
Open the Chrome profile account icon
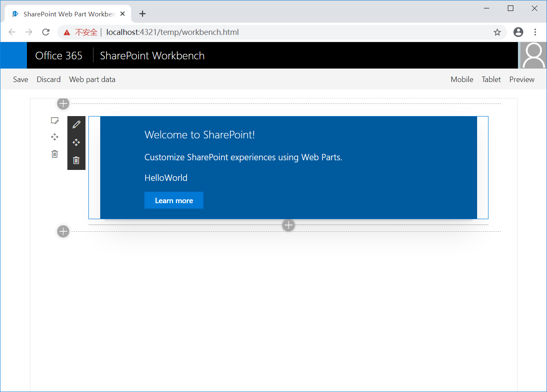(x=518, y=32)
